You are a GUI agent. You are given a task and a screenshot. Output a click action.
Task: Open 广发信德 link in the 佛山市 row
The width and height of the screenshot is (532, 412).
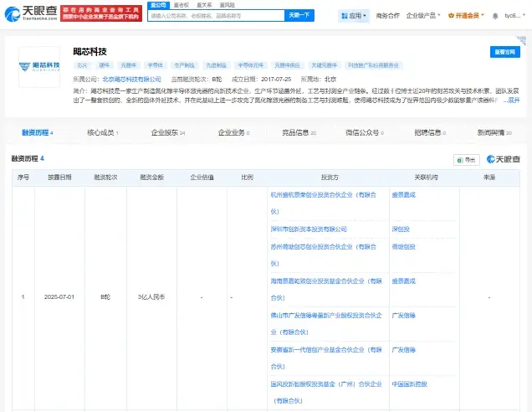(404, 316)
